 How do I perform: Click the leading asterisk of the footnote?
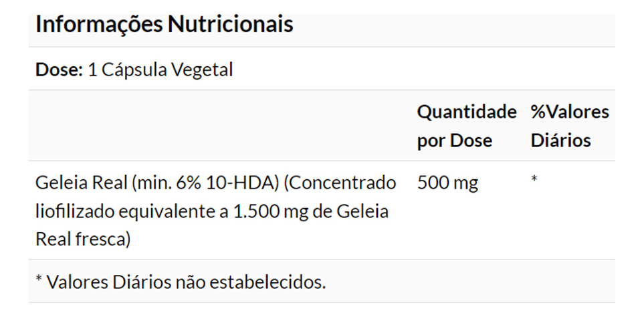tap(39, 280)
